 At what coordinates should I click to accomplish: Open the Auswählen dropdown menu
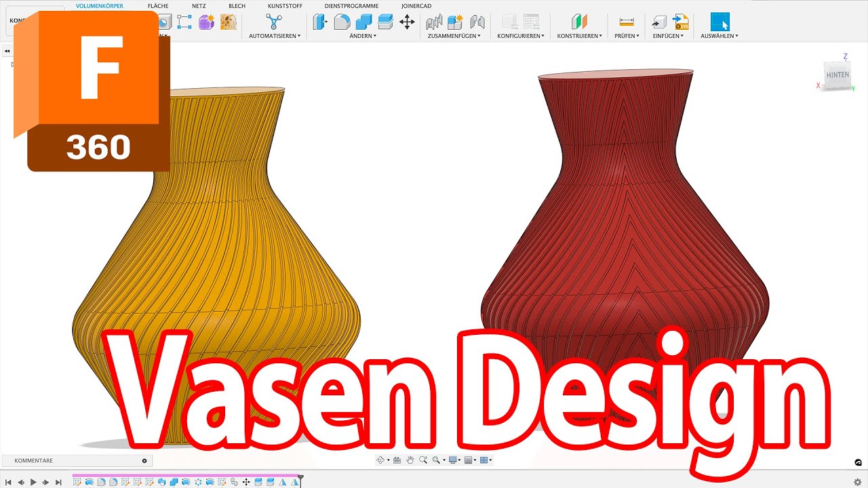click(x=719, y=35)
